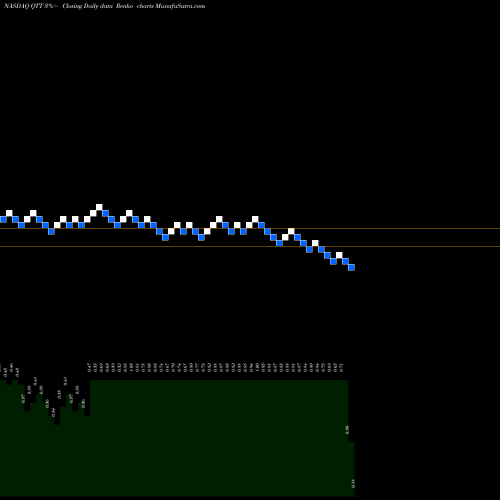Click the NASDAQ QTT chart title text
The image size is (500, 500).
pos(105,6)
